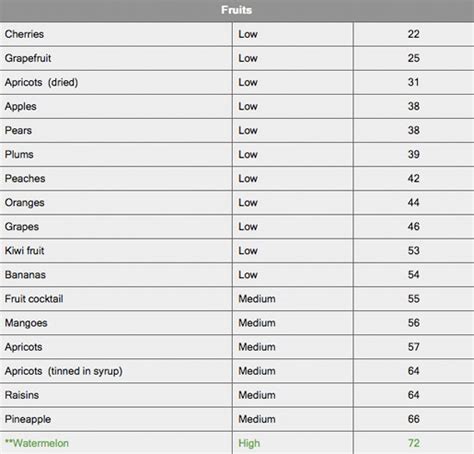Select Apricots (dried) entry
The width and height of the screenshot is (474, 454).
[41, 82]
